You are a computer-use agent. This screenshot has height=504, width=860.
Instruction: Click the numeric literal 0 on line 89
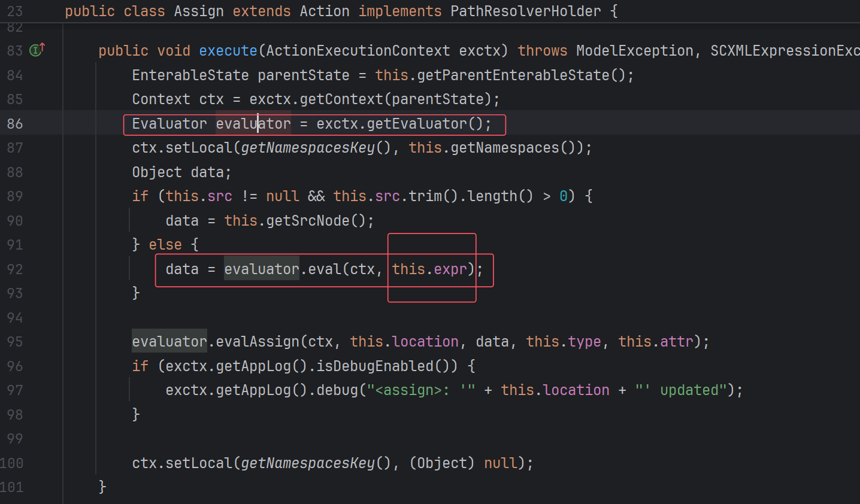click(563, 196)
